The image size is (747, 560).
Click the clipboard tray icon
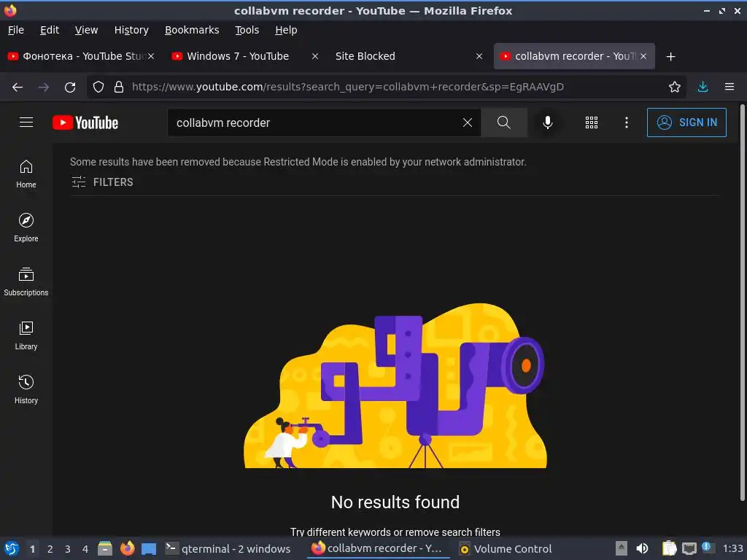(x=670, y=548)
